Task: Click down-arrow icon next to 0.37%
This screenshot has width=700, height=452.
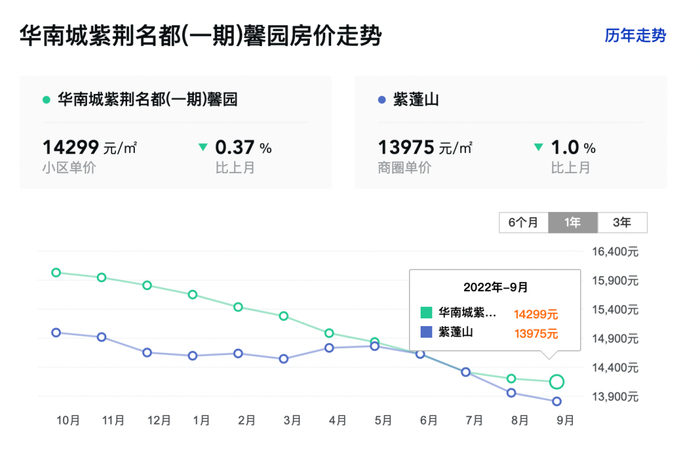Action: click(x=203, y=146)
